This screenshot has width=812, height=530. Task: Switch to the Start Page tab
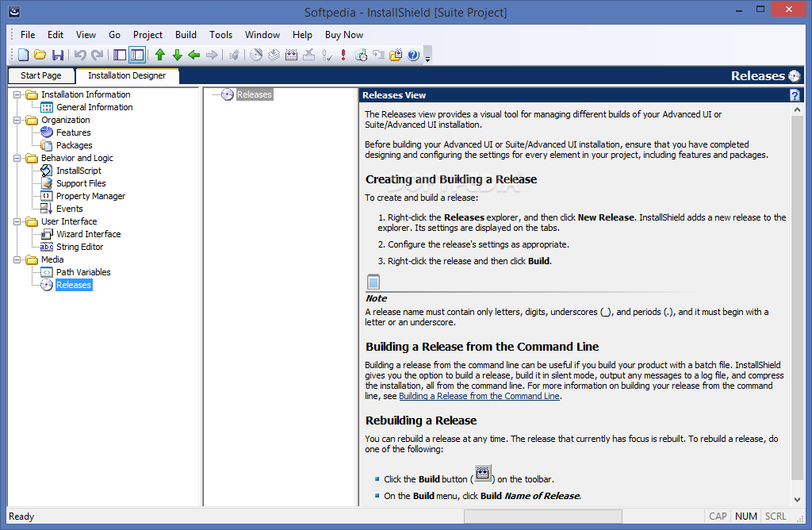[41, 75]
